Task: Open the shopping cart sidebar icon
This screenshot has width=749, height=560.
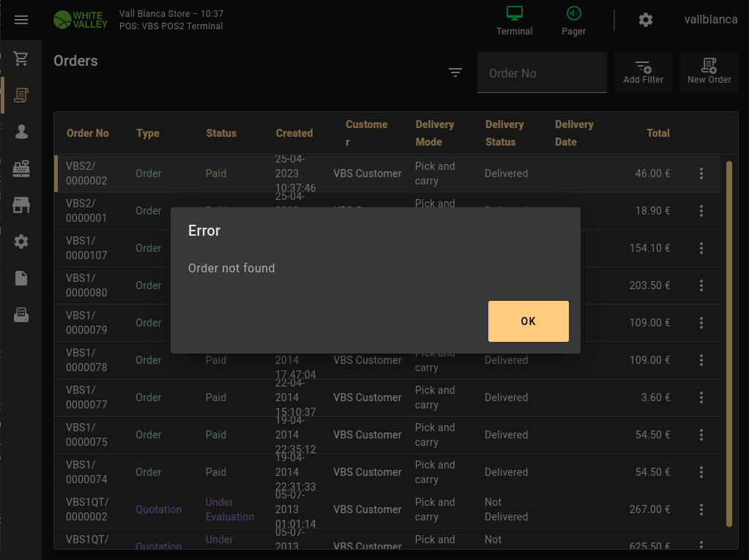Action: (x=21, y=59)
